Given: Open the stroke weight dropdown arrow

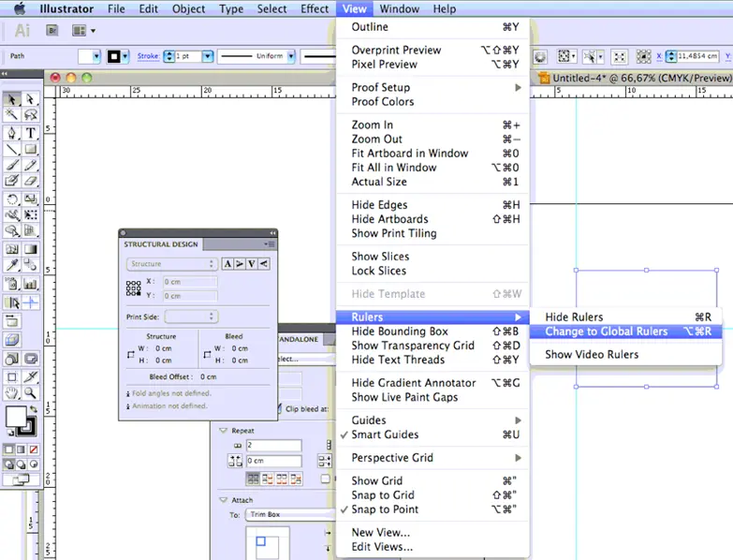Looking at the screenshot, I should 208,56.
